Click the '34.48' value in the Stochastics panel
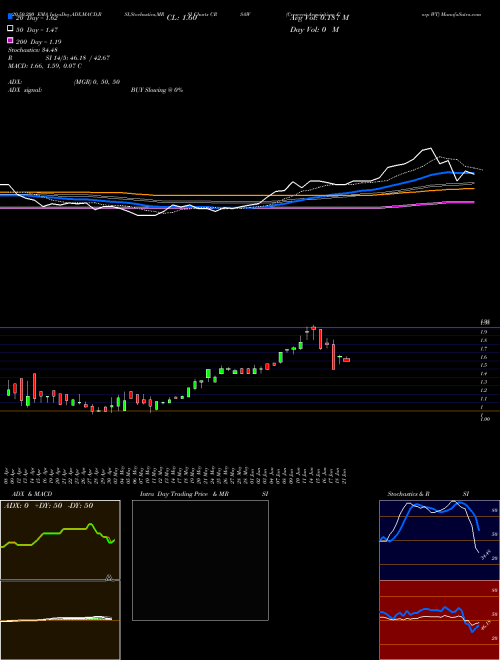Screen dimensions: 500x660 (484, 555)
